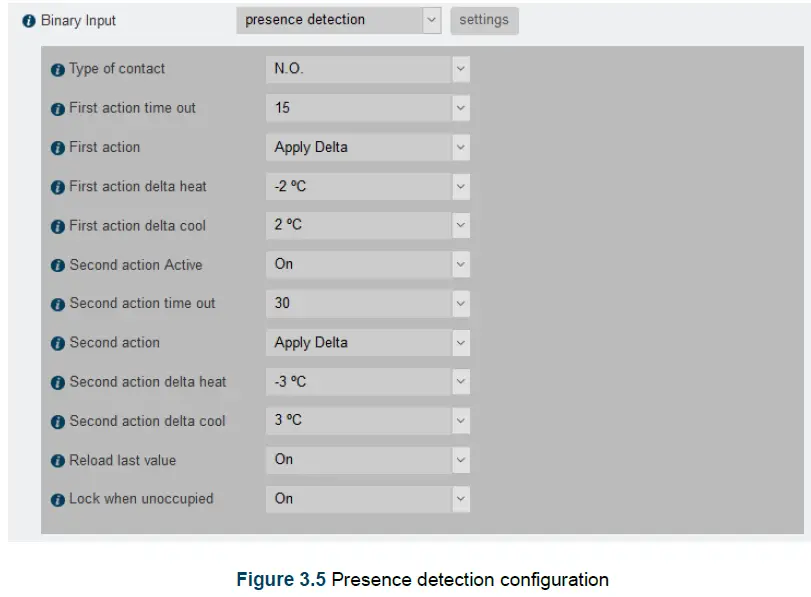Toggle the Second action Active On selector
This screenshot has width=811, height=597.
click(x=367, y=265)
